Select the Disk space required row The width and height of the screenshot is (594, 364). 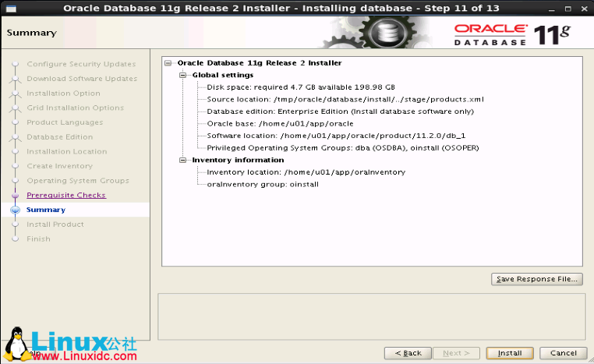pos(301,87)
